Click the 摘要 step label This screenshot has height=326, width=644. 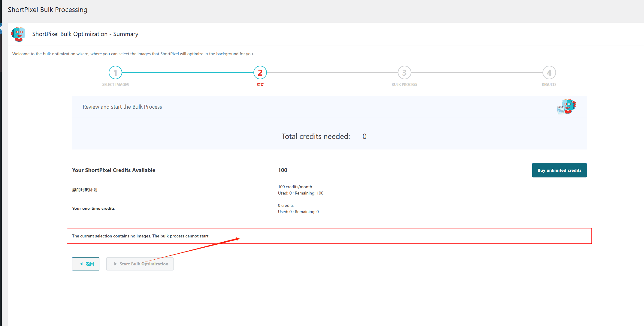click(260, 85)
